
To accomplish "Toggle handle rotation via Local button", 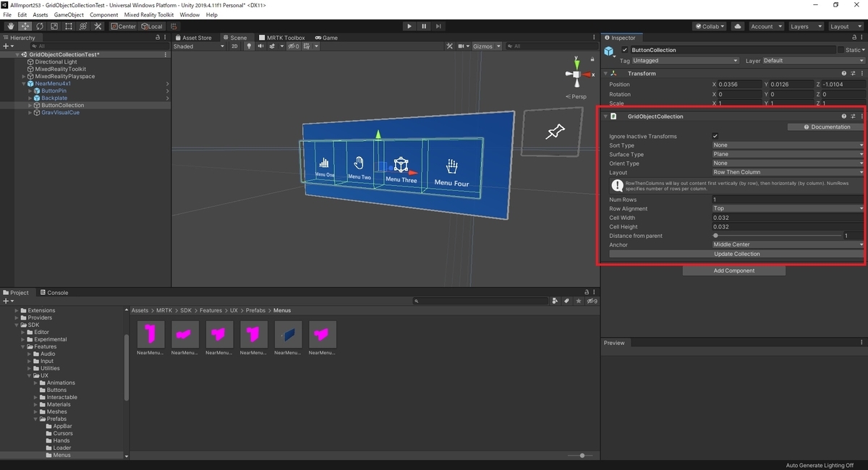I will tap(151, 26).
